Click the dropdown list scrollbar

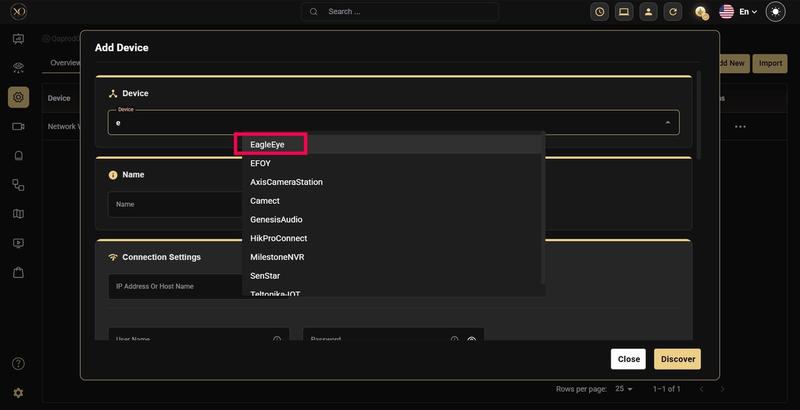[543, 209]
